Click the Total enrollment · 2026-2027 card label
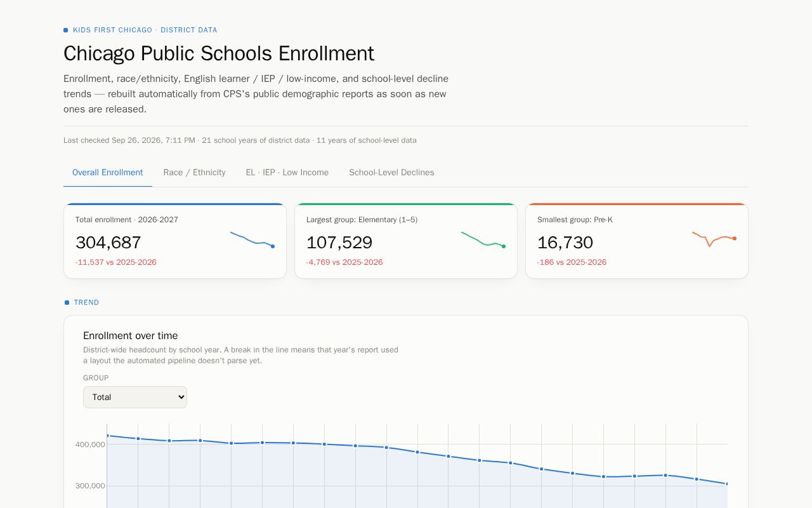The width and height of the screenshot is (812, 508). point(127,220)
